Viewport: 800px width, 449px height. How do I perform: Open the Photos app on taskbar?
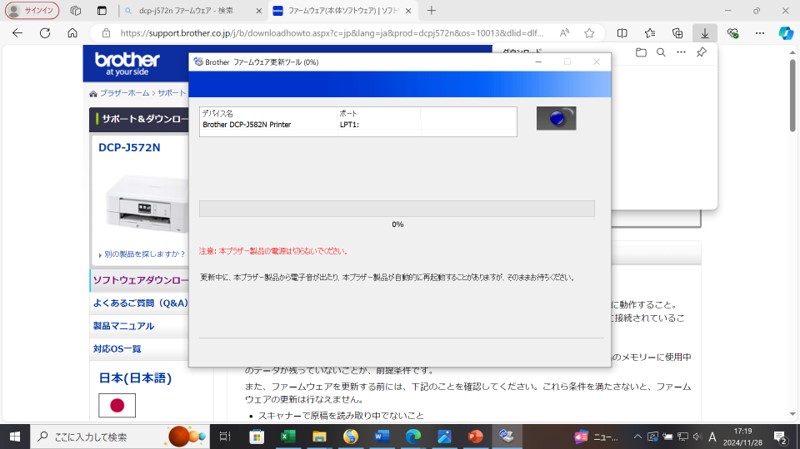point(444,437)
